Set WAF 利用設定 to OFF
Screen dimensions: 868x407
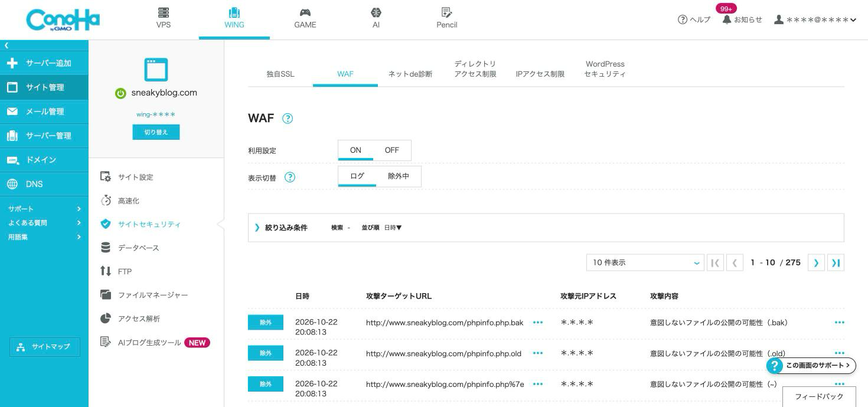[x=392, y=150]
